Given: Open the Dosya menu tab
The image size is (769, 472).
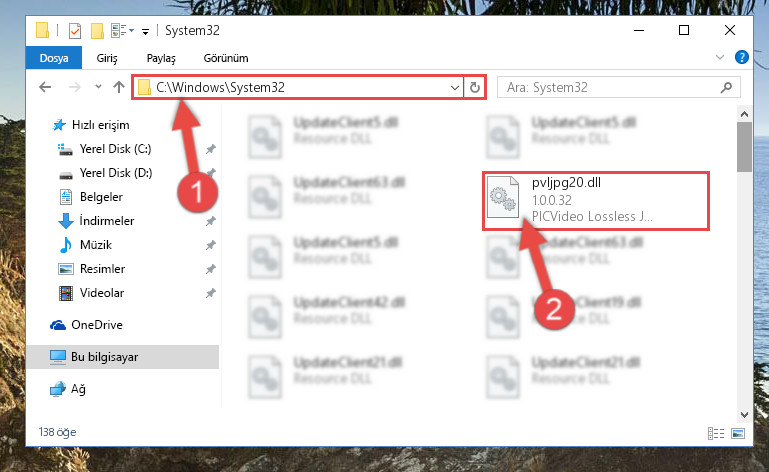Looking at the screenshot, I should 54,58.
